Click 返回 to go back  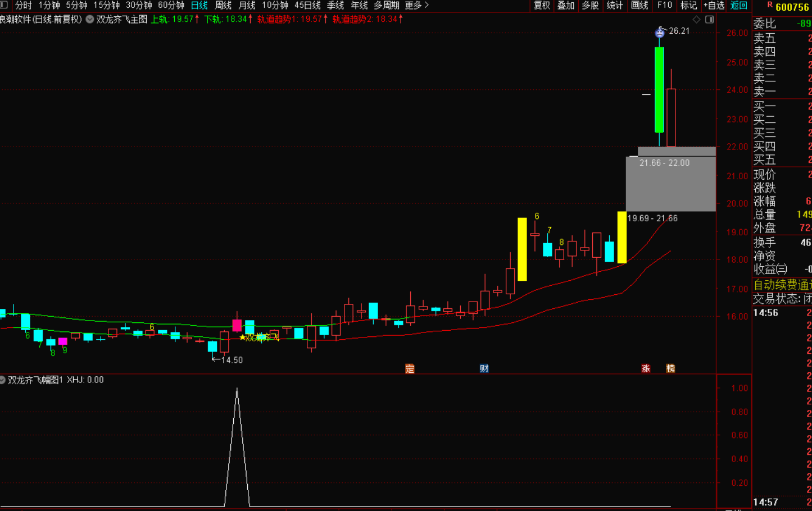click(x=738, y=6)
